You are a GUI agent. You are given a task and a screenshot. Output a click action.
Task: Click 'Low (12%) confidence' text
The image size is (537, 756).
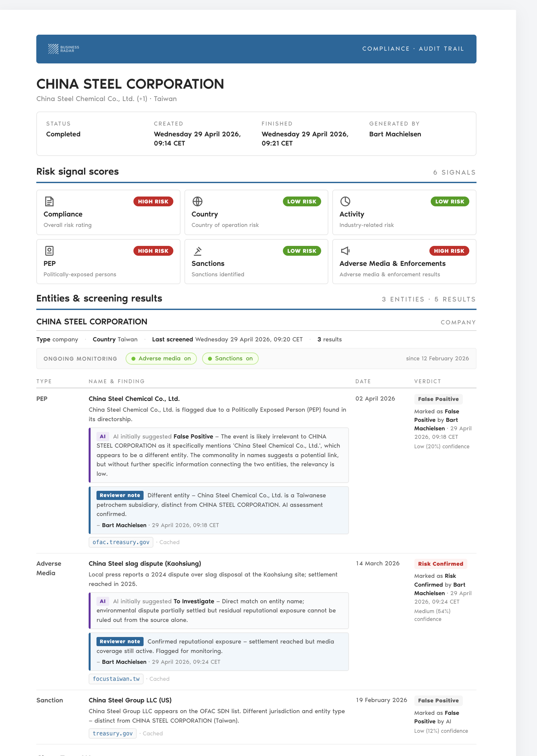tap(441, 731)
